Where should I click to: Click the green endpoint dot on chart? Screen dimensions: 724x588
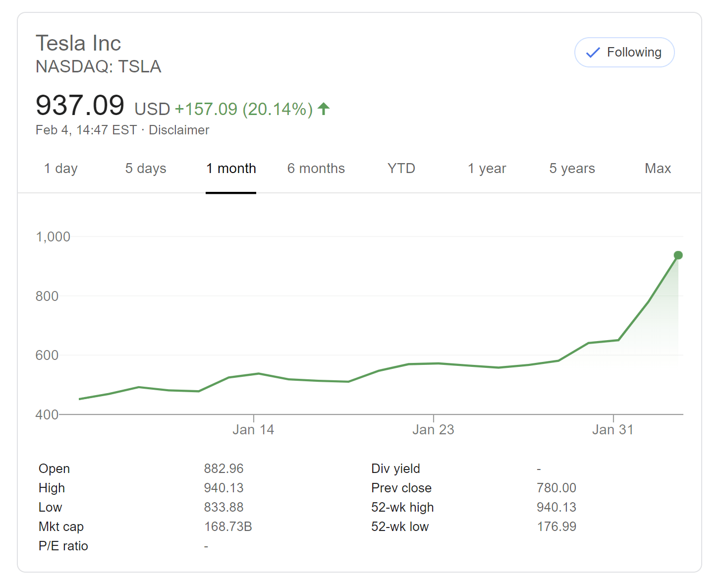678,255
